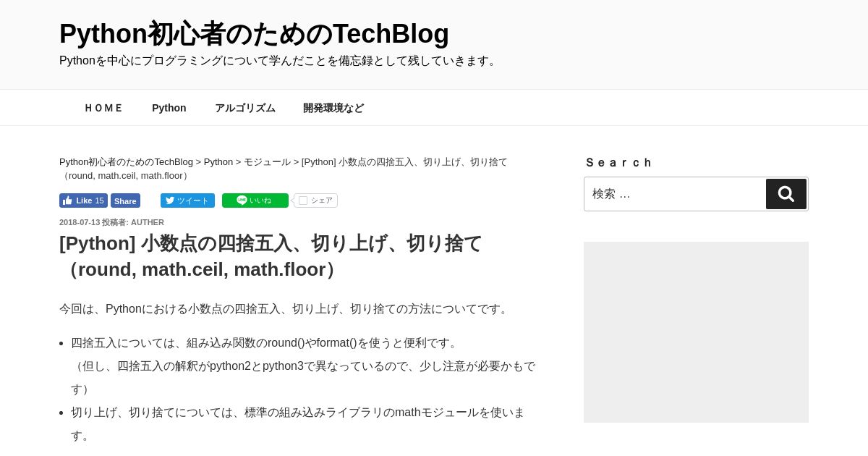Viewport: 868px width, 456px height.
Task: Click the LINE いいね button
Action: click(x=255, y=200)
